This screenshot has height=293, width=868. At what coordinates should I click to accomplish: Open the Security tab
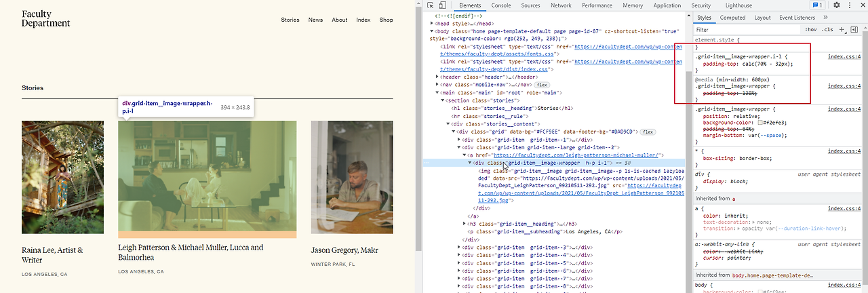pyautogui.click(x=701, y=5)
